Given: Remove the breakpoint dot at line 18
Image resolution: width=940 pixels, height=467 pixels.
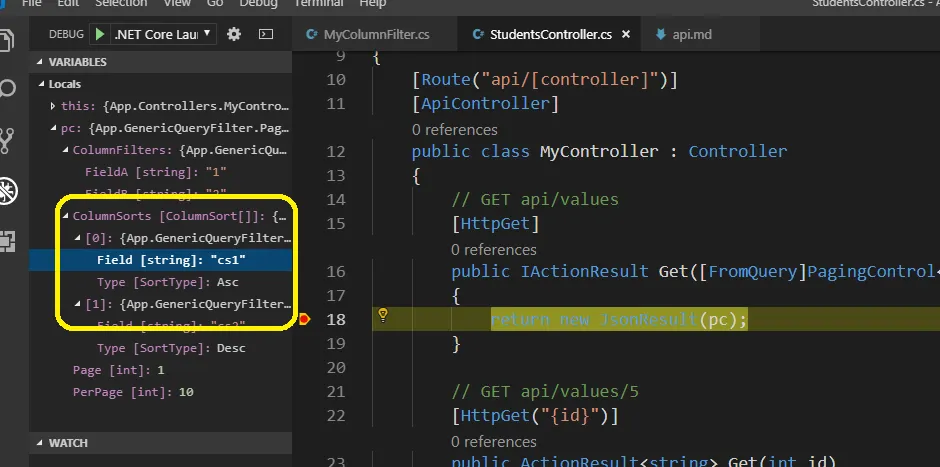Looking at the screenshot, I should tap(304, 320).
